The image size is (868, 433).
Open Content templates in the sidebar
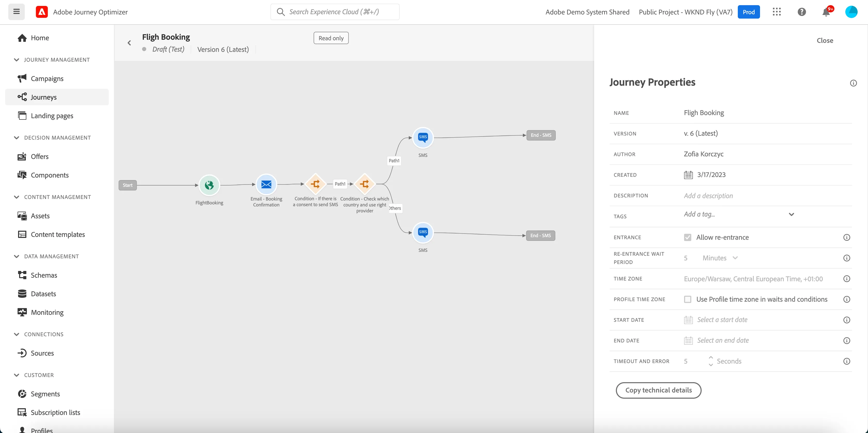[x=57, y=234]
